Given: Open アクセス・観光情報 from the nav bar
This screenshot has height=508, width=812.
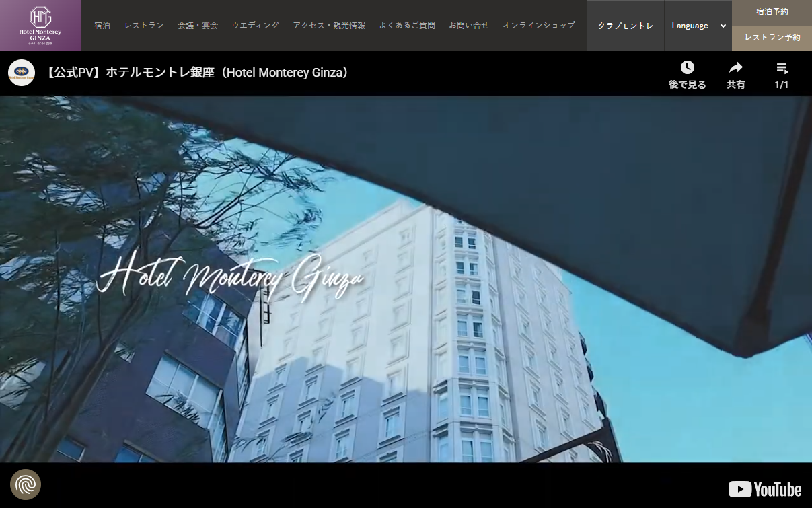Looking at the screenshot, I should [x=329, y=26].
